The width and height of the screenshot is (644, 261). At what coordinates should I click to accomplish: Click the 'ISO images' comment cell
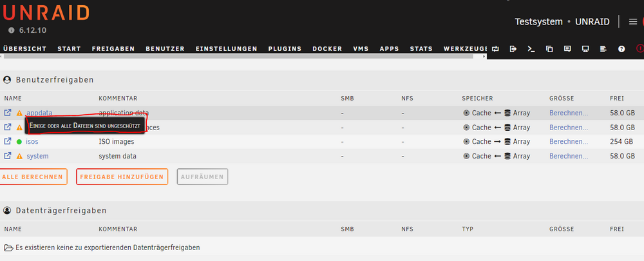[x=116, y=141]
